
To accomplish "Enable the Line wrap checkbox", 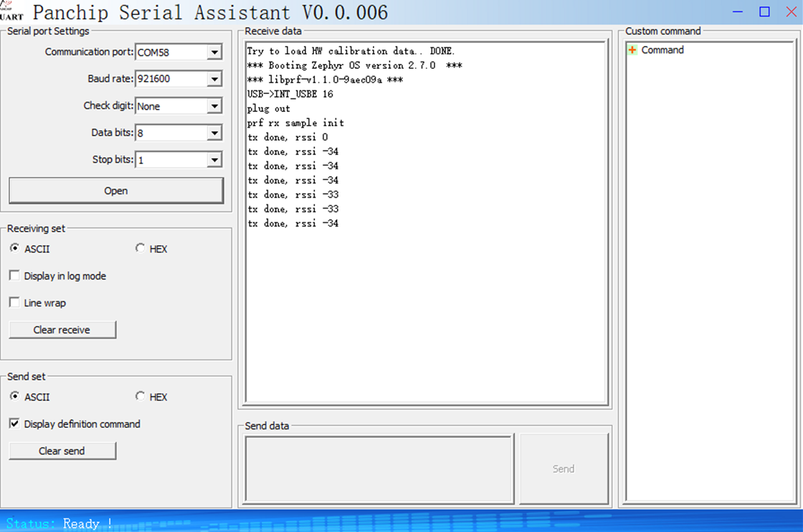I will coord(14,303).
